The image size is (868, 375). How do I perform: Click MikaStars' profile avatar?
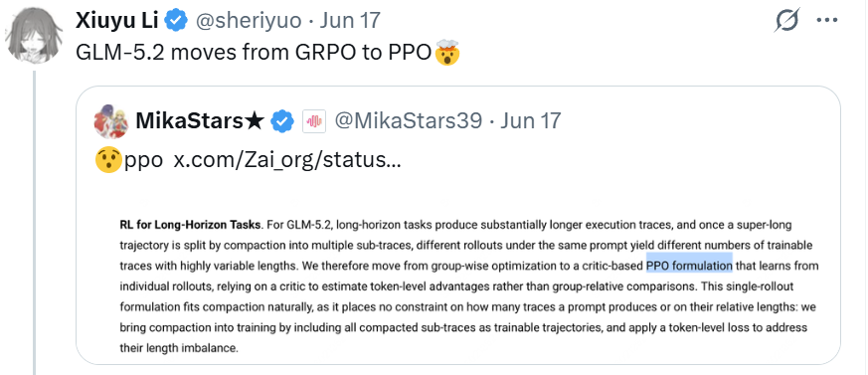[x=110, y=120]
